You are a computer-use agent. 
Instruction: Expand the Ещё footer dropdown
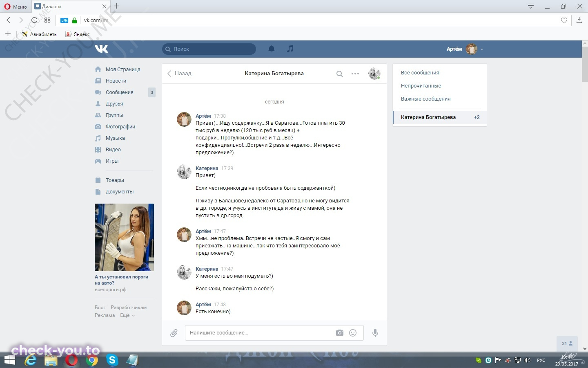click(127, 315)
